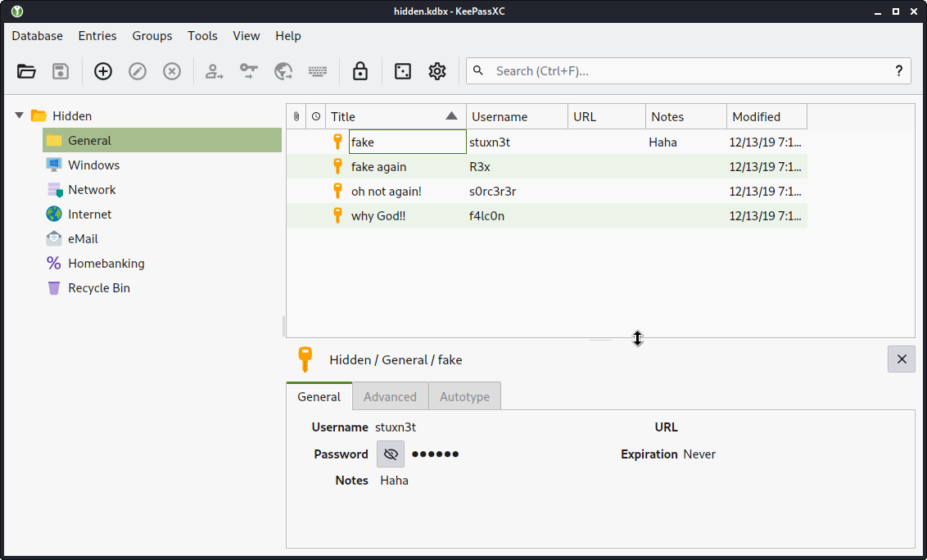Open database via folder toolbar icon
The height and width of the screenshot is (560, 927).
click(26, 71)
